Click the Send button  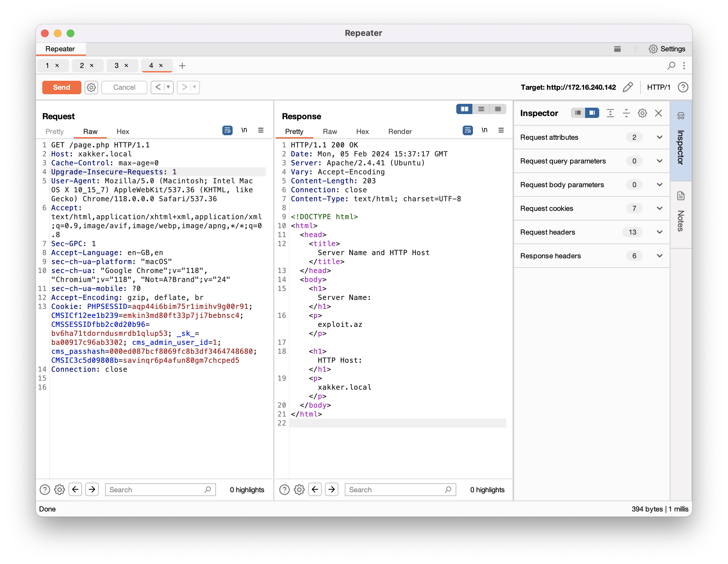coord(62,87)
